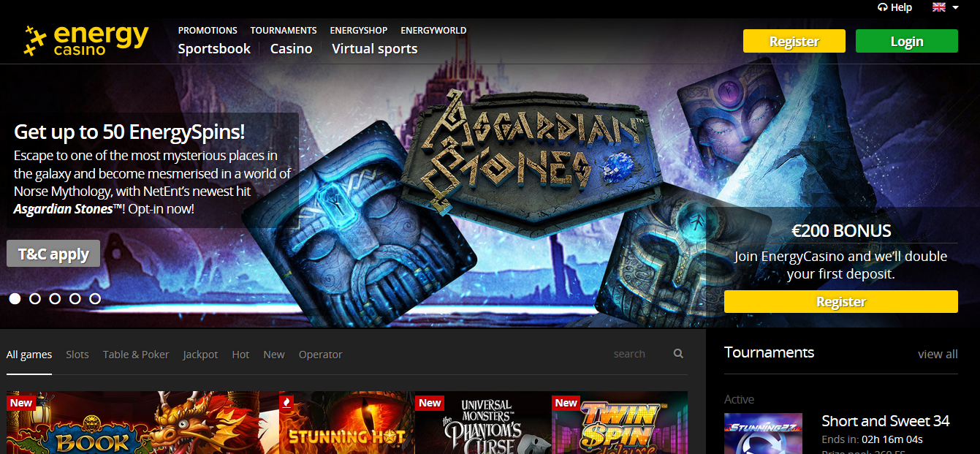Click the €200 BONUS heading
The width and height of the screenshot is (980, 454).
coord(841,231)
